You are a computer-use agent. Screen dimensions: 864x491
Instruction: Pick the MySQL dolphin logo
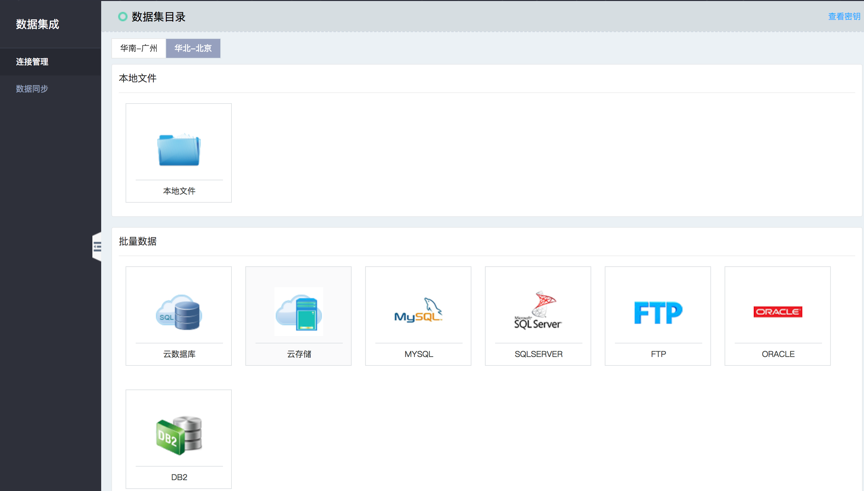click(x=418, y=311)
